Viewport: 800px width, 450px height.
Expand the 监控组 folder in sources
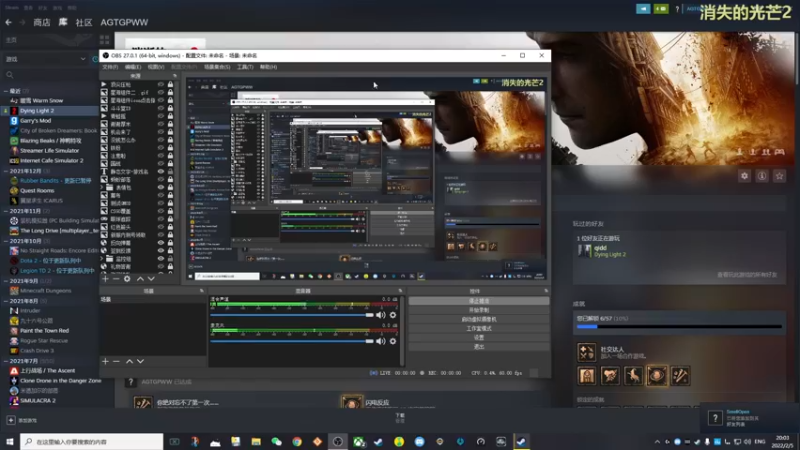click(x=103, y=259)
